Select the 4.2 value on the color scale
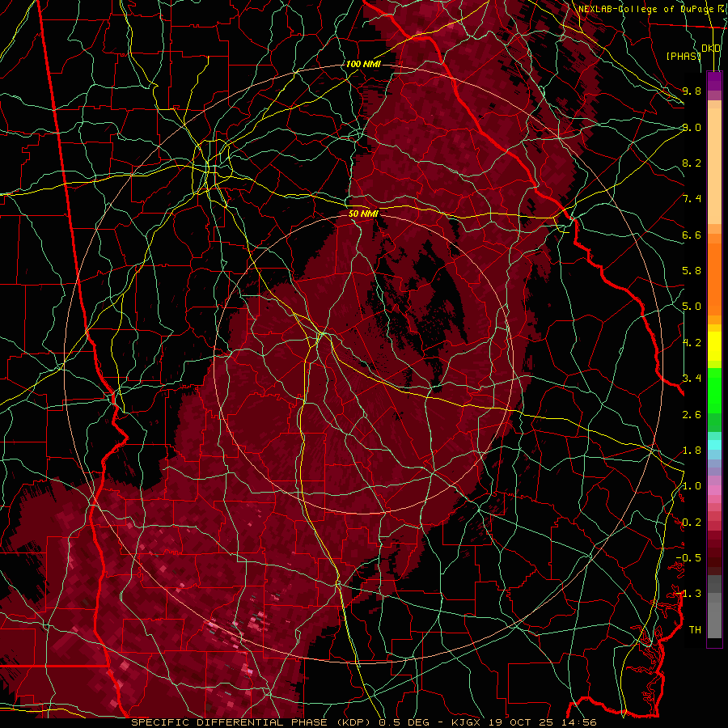The width and height of the screenshot is (728, 728). [x=692, y=343]
